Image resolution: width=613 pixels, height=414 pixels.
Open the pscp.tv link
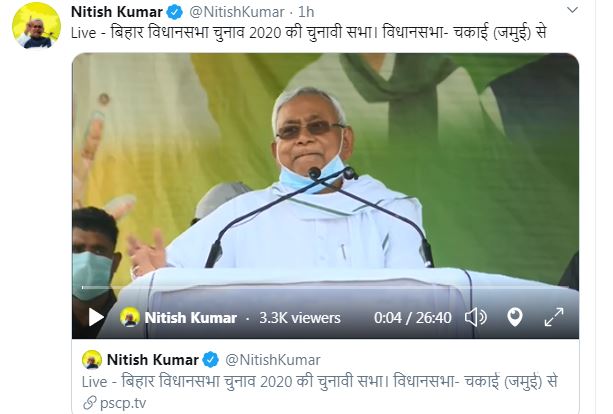click(x=123, y=403)
